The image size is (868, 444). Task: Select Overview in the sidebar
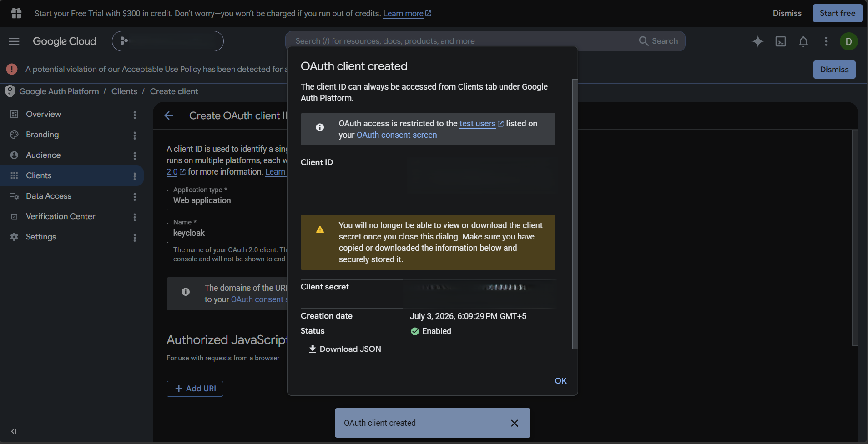[43, 114]
